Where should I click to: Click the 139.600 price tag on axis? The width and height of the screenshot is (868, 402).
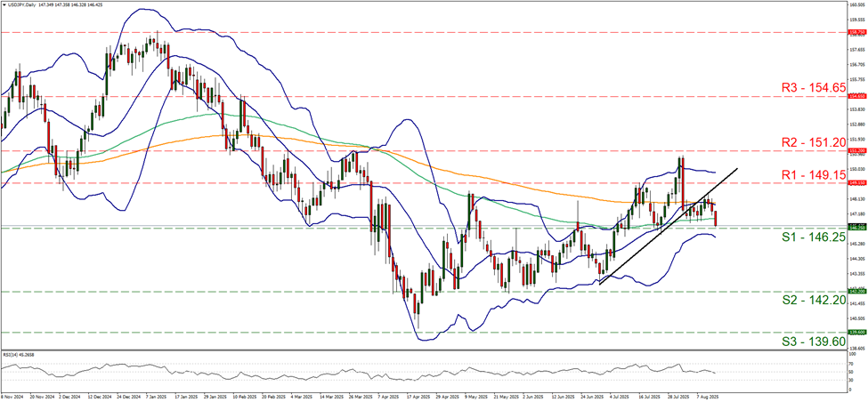(x=856, y=333)
